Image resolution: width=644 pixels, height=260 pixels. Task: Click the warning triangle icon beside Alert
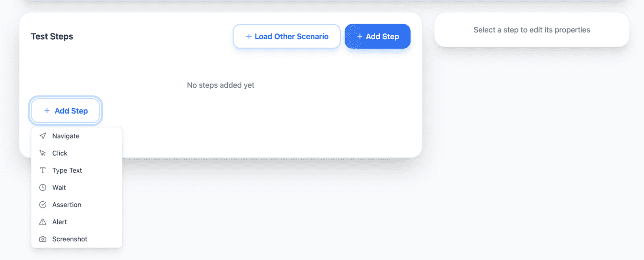(43, 222)
